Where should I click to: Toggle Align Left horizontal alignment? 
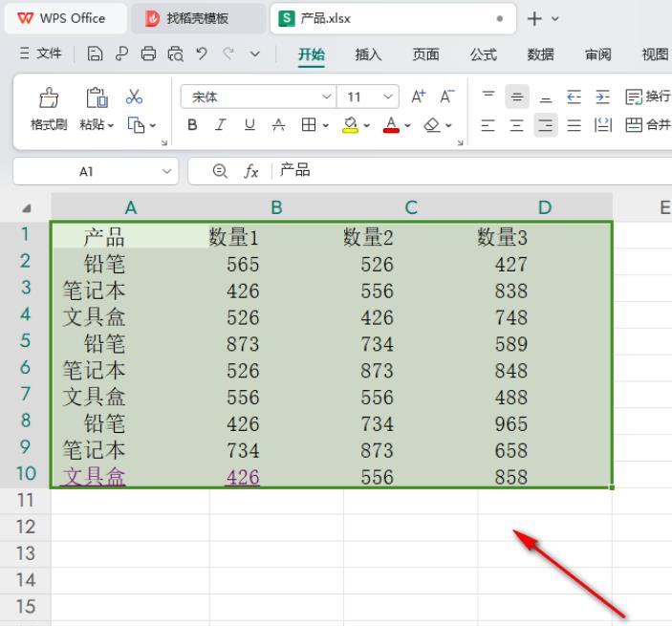[488, 125]
